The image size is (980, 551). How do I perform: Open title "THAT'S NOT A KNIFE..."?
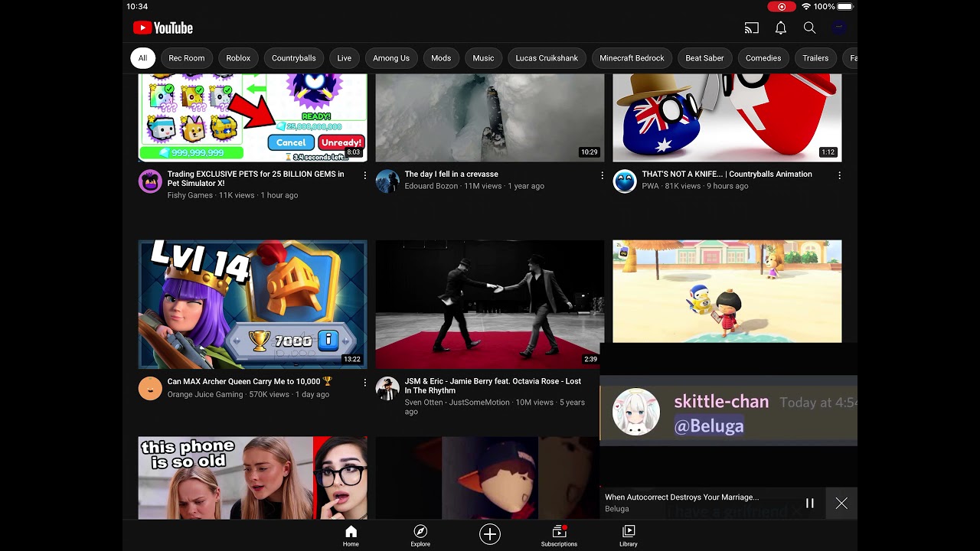pos(727,174)
